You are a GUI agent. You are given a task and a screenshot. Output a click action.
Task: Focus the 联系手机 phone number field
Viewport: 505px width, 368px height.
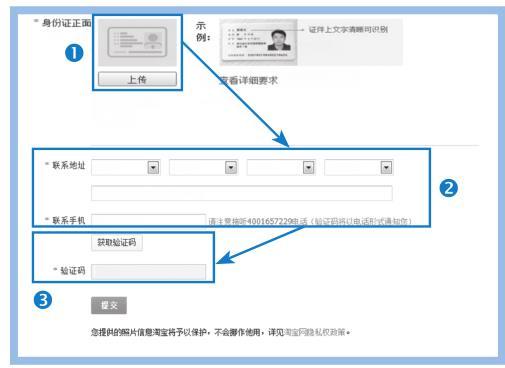point(148,220)
